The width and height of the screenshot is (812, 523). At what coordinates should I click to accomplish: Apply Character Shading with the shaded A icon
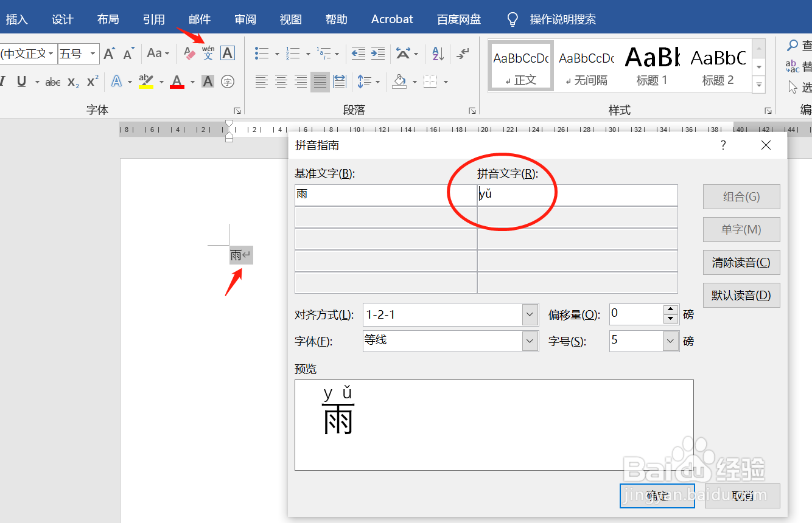[206, 81]
